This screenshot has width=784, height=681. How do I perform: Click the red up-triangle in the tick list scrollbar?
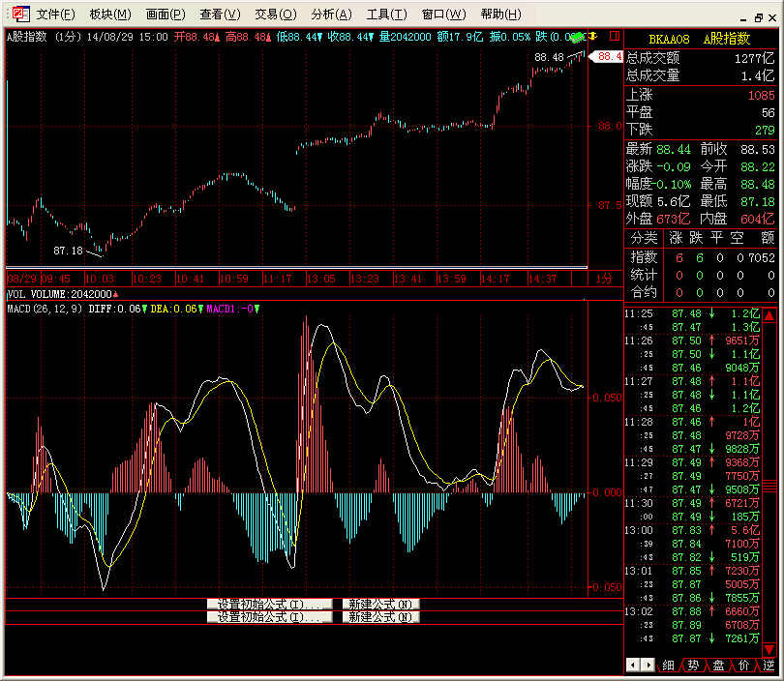[x=769, y=315]
